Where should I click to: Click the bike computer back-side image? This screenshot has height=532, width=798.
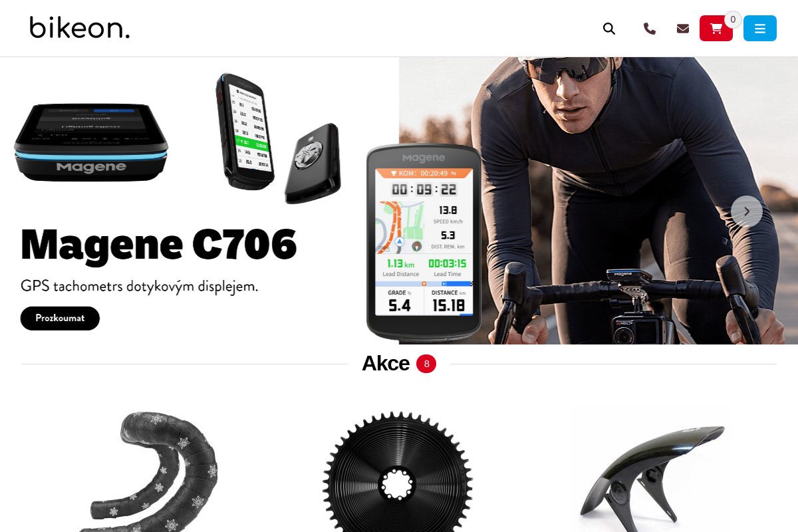coord(313,164)
